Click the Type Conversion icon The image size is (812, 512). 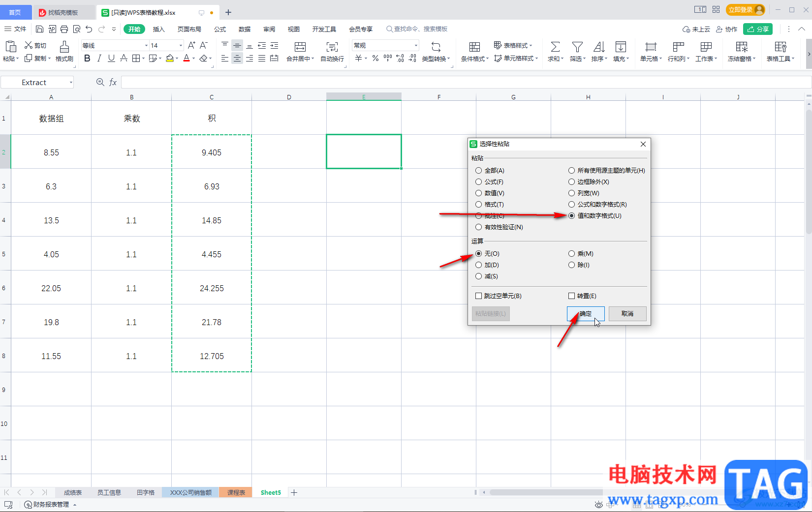coord(436,47)
